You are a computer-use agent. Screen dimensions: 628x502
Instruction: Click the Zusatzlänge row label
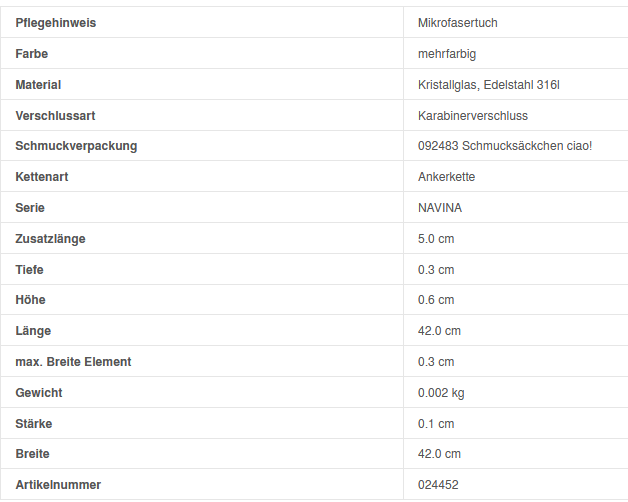[x=50, y=239]
